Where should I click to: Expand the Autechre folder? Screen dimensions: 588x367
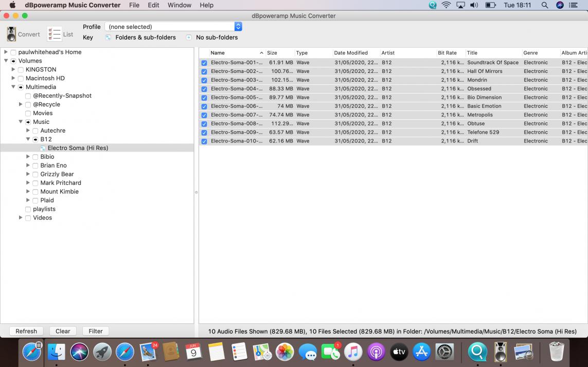(28, 131)
